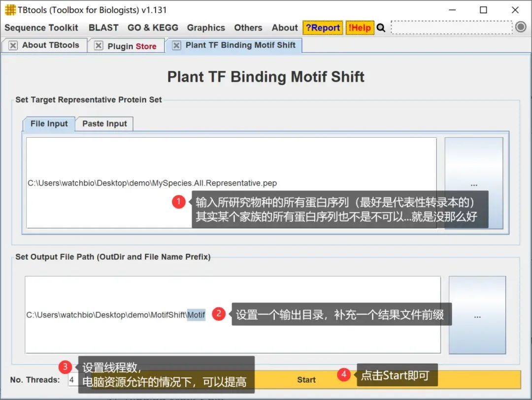Click the TBtools app icon in title bar

point(10,10)
